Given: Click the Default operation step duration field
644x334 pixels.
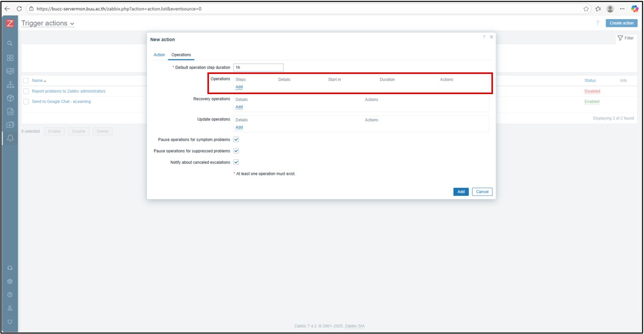Looking at the screenshot, I should (258, 68).
